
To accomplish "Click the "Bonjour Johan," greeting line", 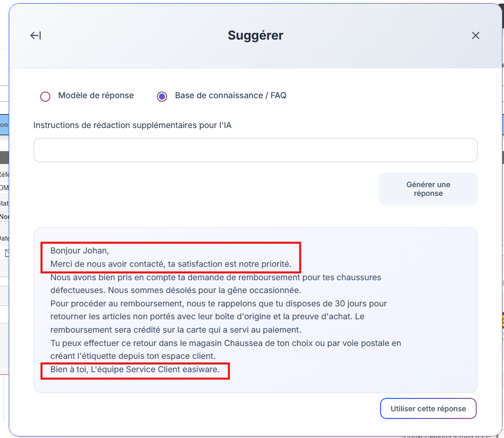I will [80, 251].
